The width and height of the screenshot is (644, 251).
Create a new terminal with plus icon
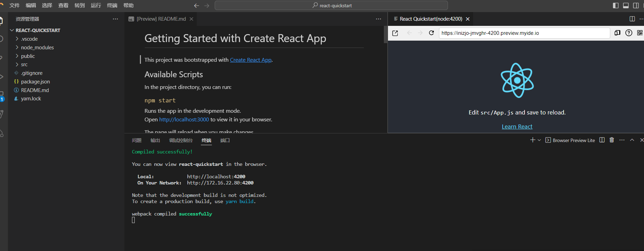(533, 140)
